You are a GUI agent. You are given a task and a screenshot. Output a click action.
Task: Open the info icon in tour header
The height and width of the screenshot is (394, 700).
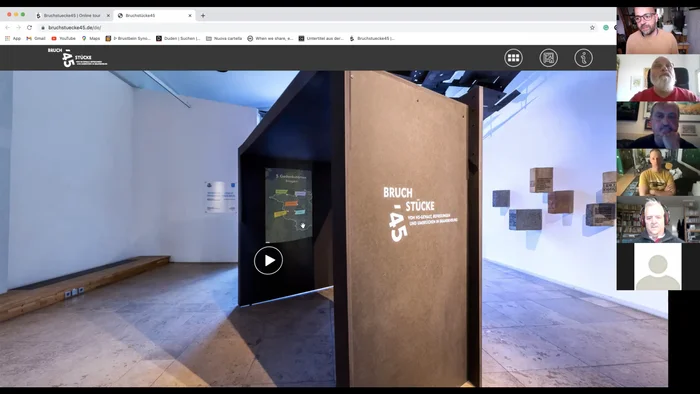coord(583,58)
